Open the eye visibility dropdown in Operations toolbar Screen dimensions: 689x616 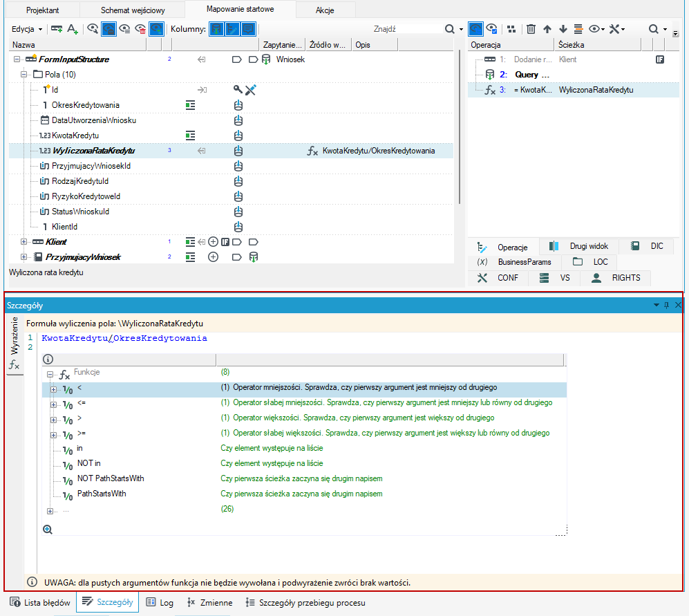[596, 29]
